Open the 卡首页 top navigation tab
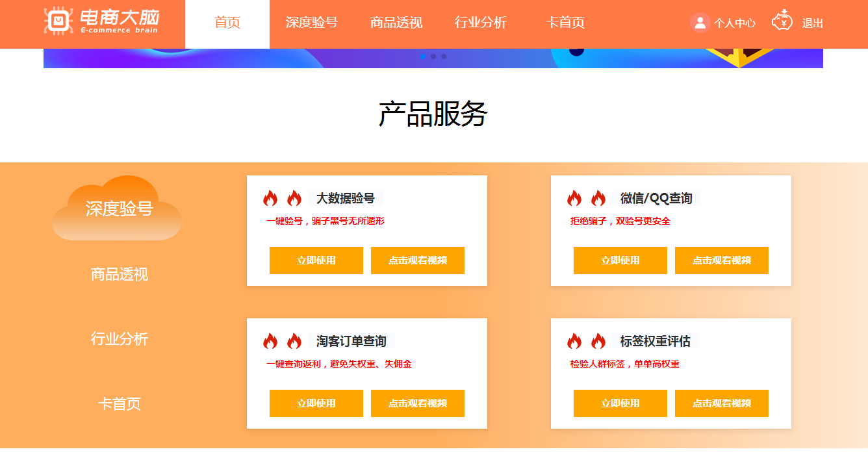The height and width of the screenshot is (456, 868). point(565,23)
